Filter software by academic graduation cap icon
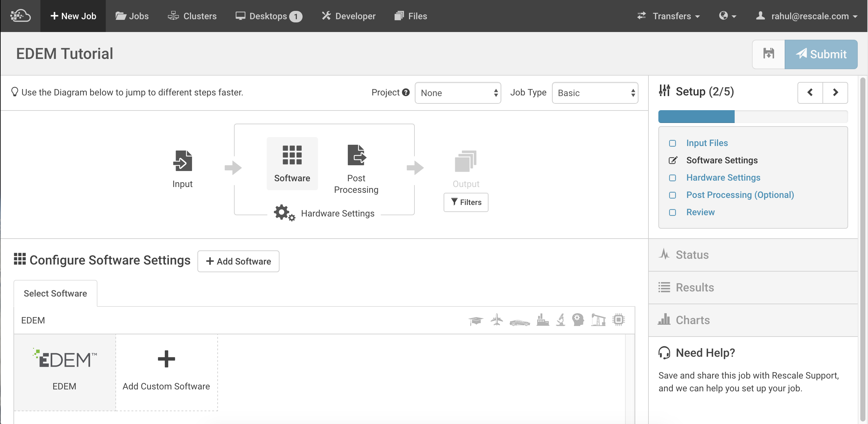This screenshot has width=868, height=424. point(475,320)
